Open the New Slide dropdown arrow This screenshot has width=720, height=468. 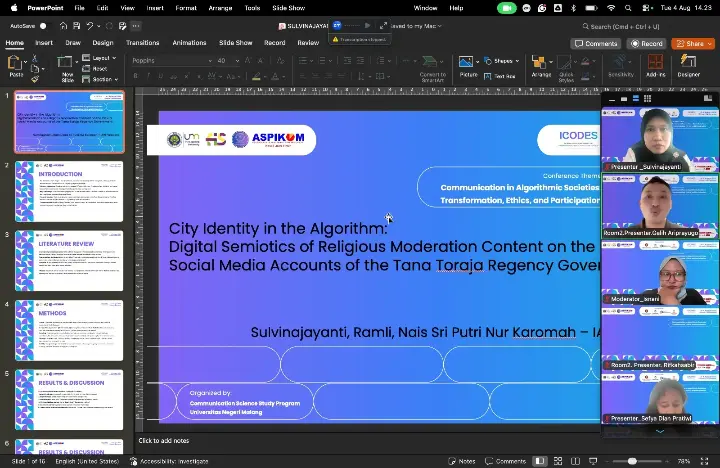pos(75,62)
